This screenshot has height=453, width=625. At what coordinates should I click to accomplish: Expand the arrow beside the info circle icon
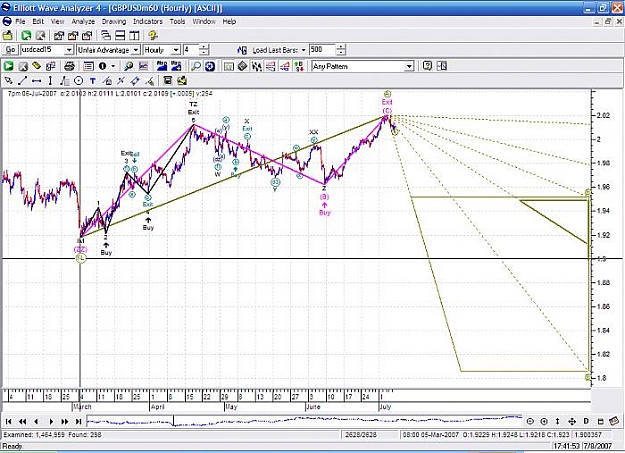113,66
